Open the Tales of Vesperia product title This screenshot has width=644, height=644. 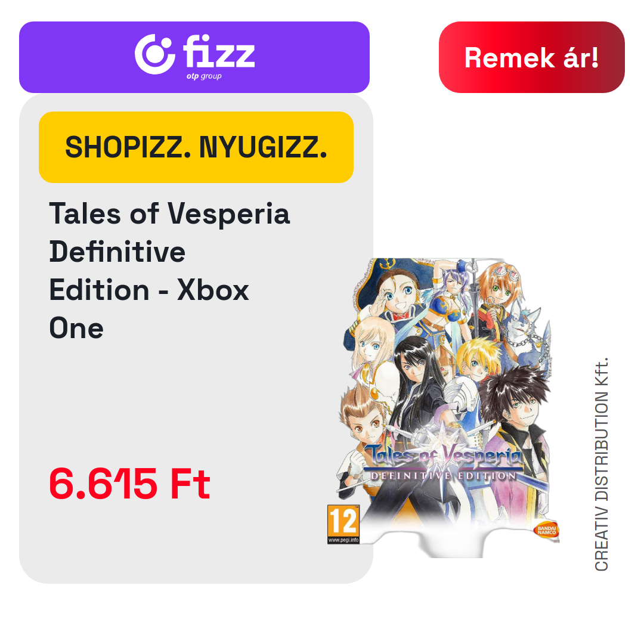(x=169, y=271)
